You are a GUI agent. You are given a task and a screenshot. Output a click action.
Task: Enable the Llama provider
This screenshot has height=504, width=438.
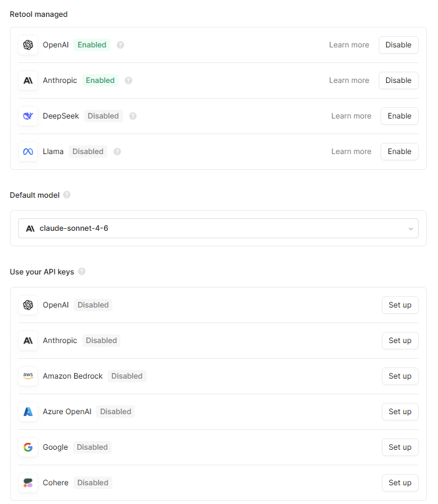point(399,152)
